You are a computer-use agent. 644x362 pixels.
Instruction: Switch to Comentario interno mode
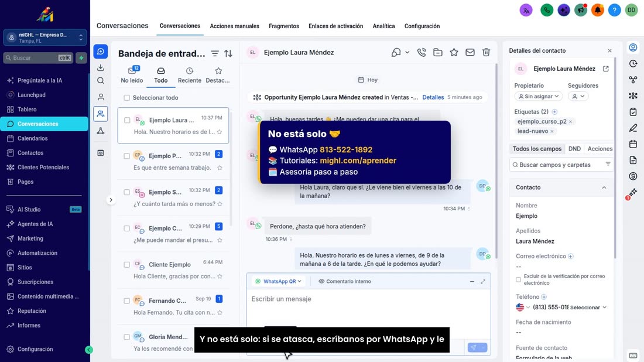(x=345, y=282)
